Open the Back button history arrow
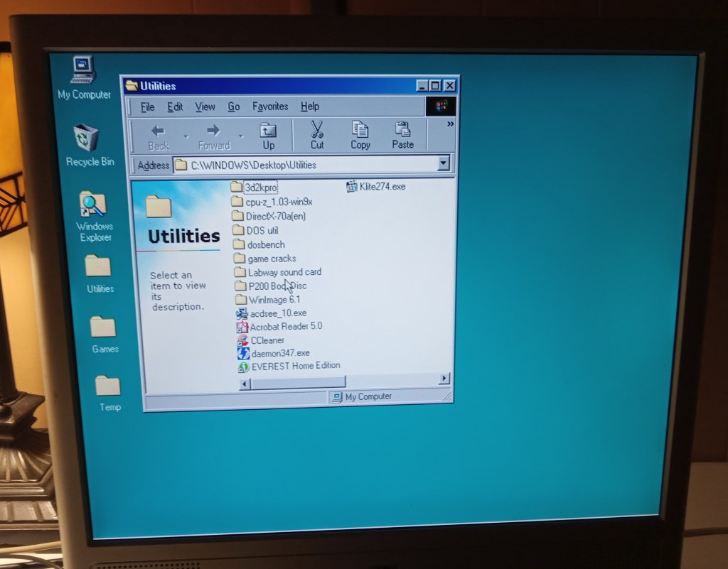 (186, 136)
